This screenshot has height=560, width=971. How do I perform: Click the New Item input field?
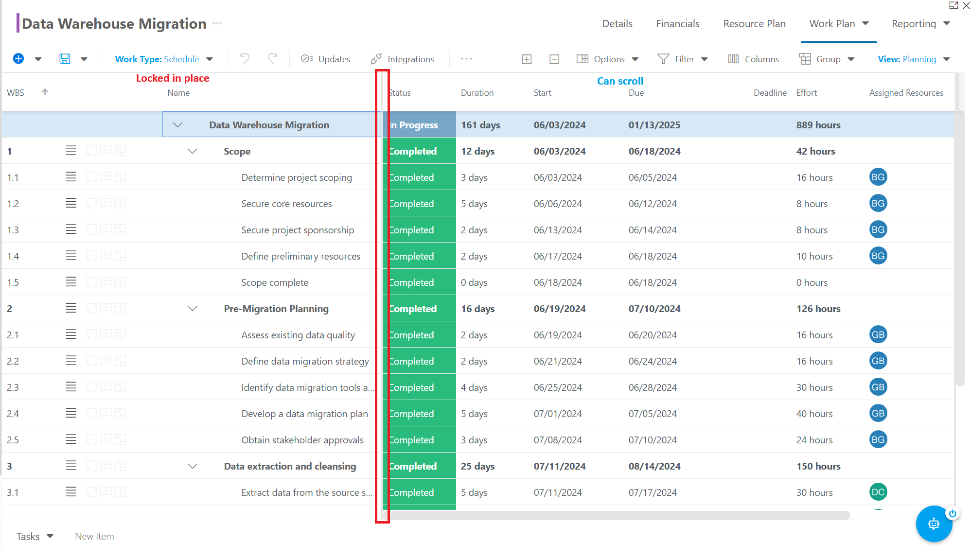[x=94, y=536]
